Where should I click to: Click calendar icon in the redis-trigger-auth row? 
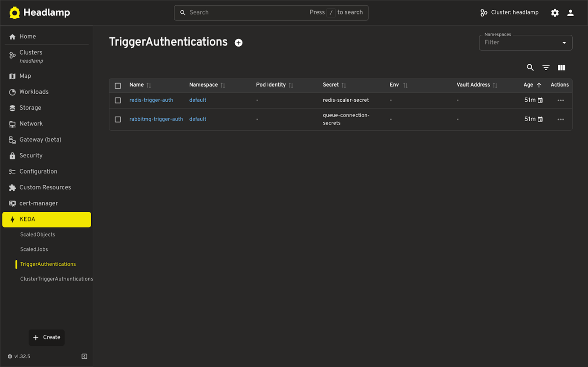[x=540, y=100]
